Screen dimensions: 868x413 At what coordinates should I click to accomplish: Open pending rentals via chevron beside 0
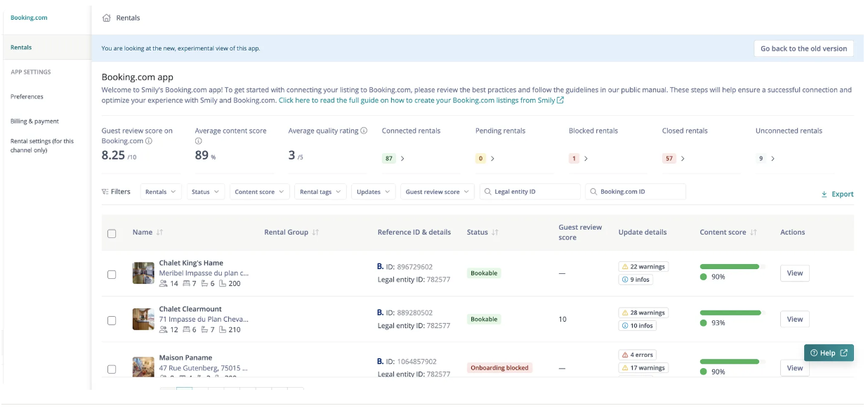pos(492,159)
